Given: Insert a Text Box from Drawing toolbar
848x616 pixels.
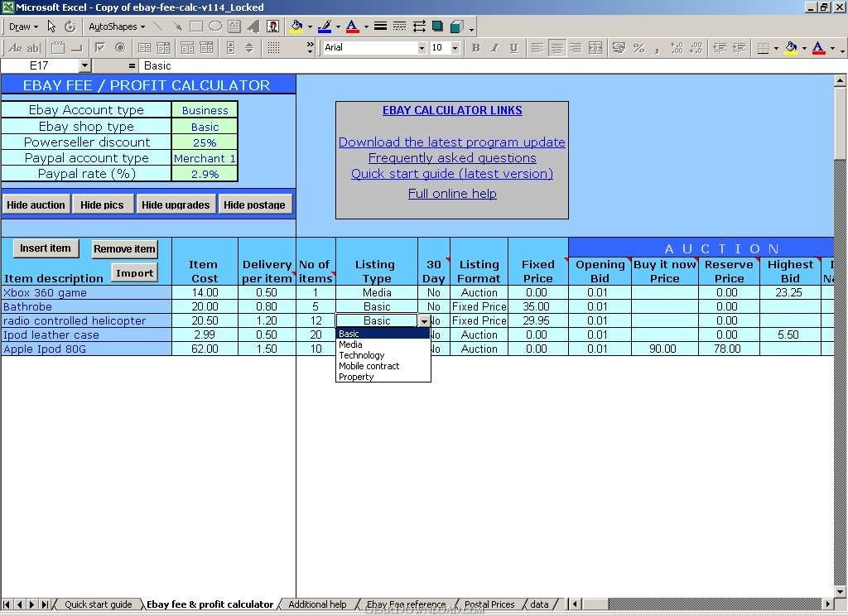Looking at the screenshot, I should [x=234, y=26].
